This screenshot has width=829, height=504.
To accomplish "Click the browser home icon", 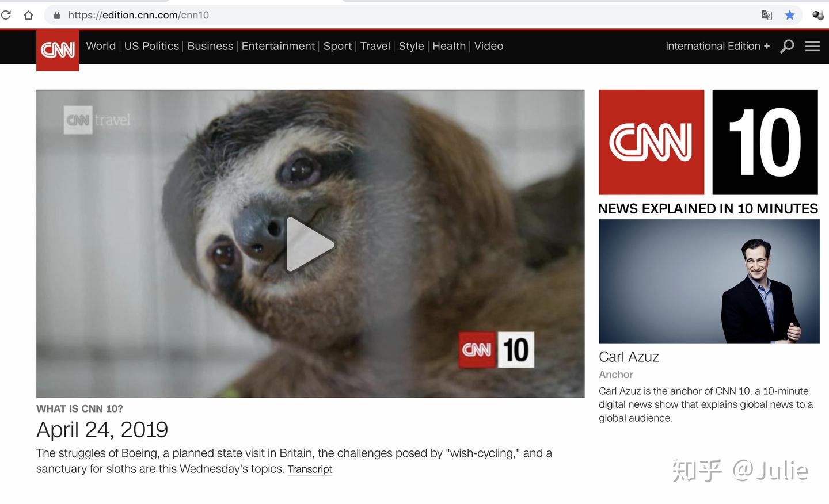I will click(x=27, y=15).
